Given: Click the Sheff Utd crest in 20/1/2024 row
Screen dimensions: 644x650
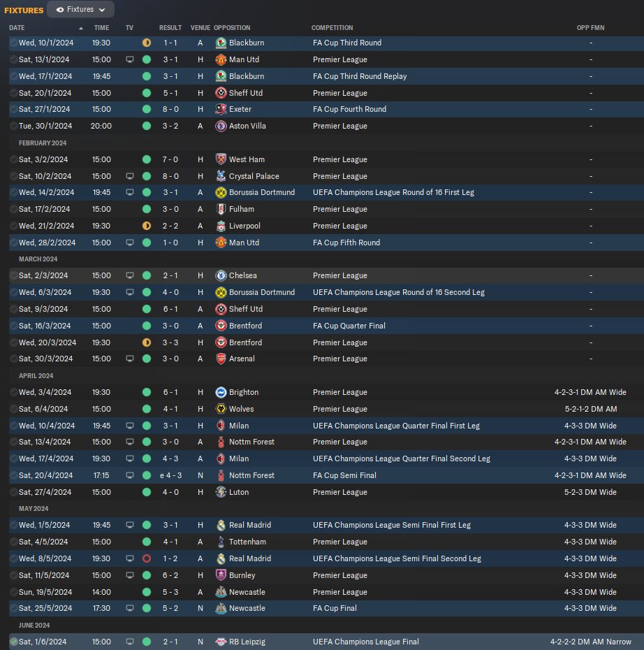Looking at the screenshot, I should (221, 93).
